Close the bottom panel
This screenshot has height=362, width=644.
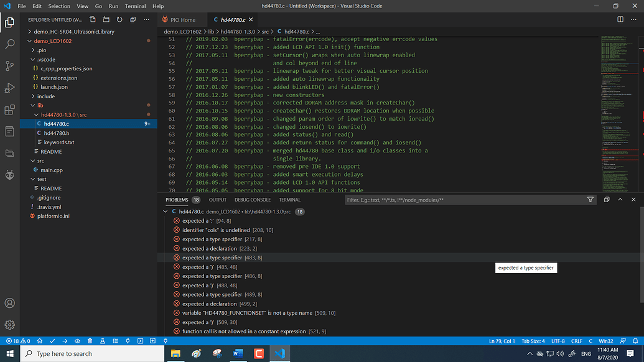633,200
